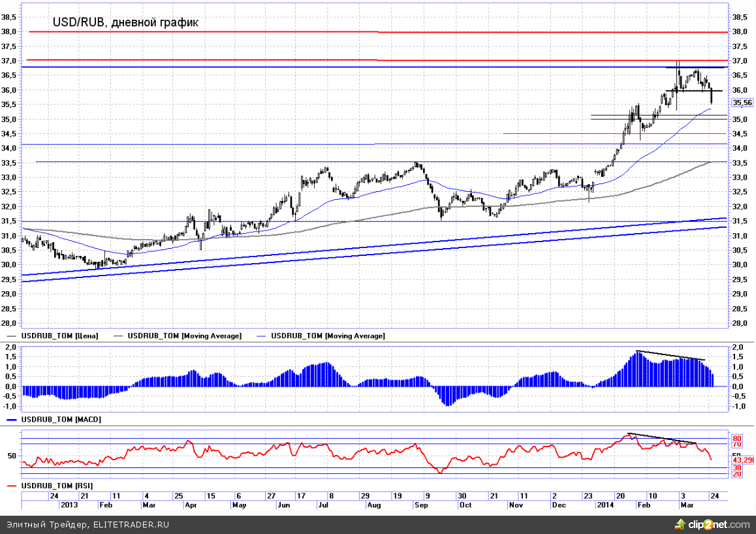Click the May month label
Screen dimensions: 756x534
tap(239, 505)
